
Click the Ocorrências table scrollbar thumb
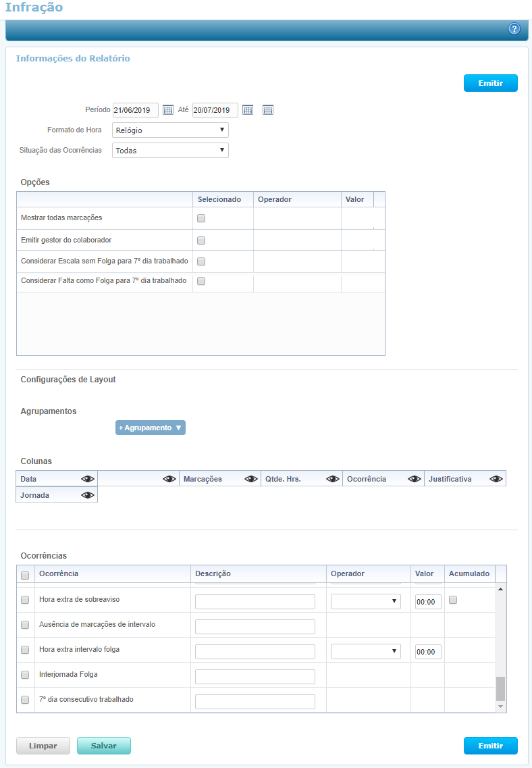coord(500,688)
